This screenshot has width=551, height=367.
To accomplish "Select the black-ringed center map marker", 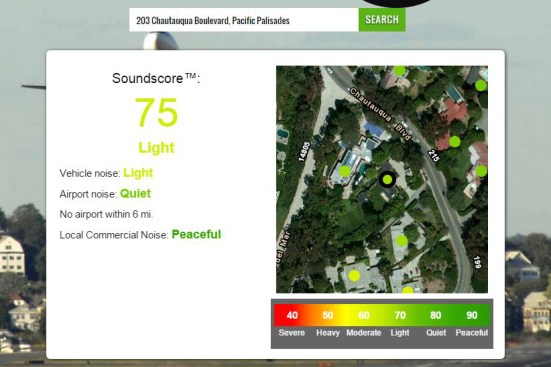I will (387, 180).
